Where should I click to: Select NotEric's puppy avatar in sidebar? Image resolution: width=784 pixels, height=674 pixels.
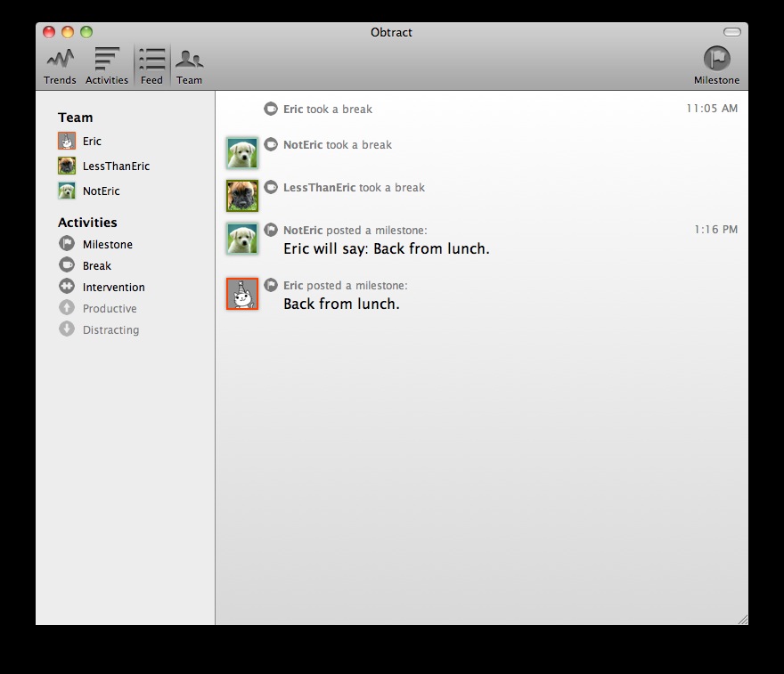click(x=67, y=191)
